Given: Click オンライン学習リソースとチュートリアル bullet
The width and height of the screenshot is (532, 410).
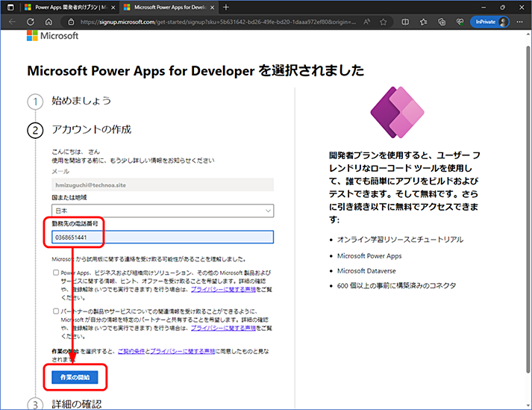Looking at the screenshot, I should pos(400,240).
